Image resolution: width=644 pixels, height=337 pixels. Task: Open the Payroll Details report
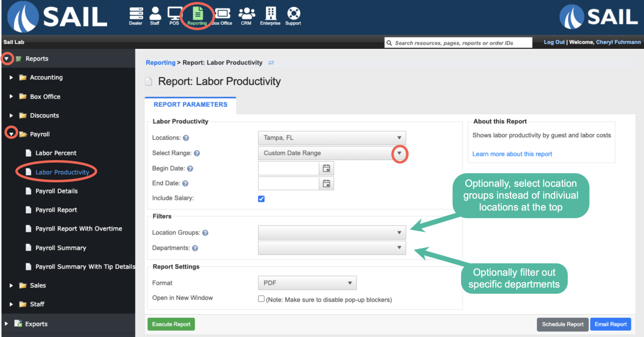[x=56, y=191]
